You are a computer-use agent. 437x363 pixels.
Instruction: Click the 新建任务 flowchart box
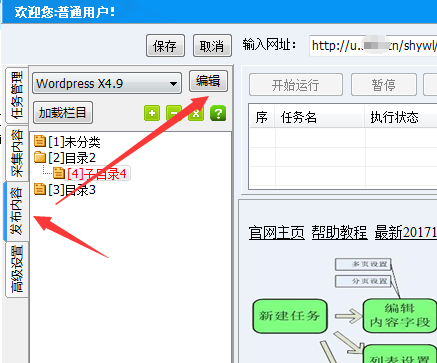click(x=290, y=316)
